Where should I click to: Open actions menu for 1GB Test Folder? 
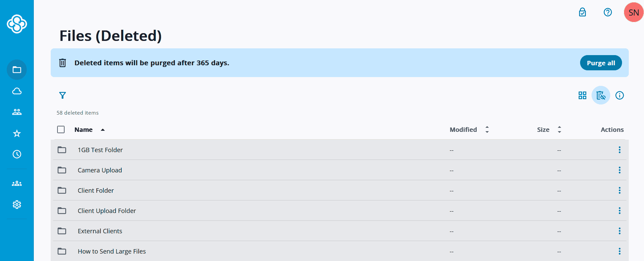click(x=619, y=150)
